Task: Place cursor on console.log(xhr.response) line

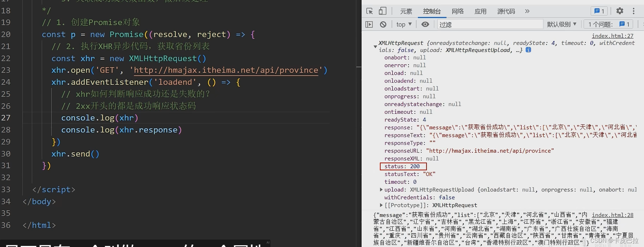Action: [x=121, y=130]
